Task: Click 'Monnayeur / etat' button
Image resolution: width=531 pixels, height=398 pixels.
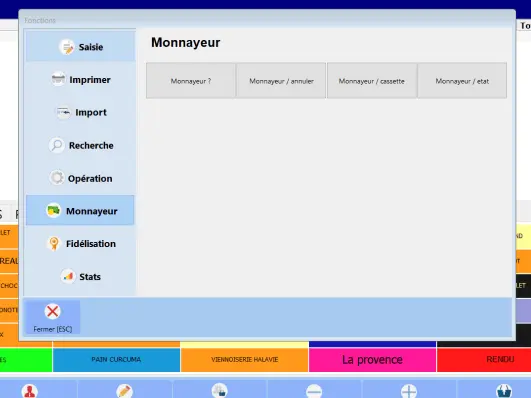Action: click(462, 81)
